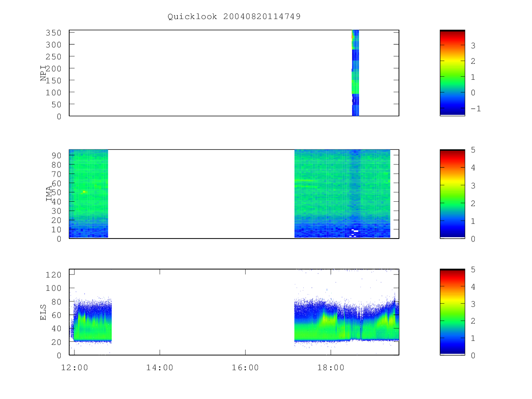This screenshot has height=399, width=532.
Task: Click the 12:00 time axis tick label
Action: (74, 368)
